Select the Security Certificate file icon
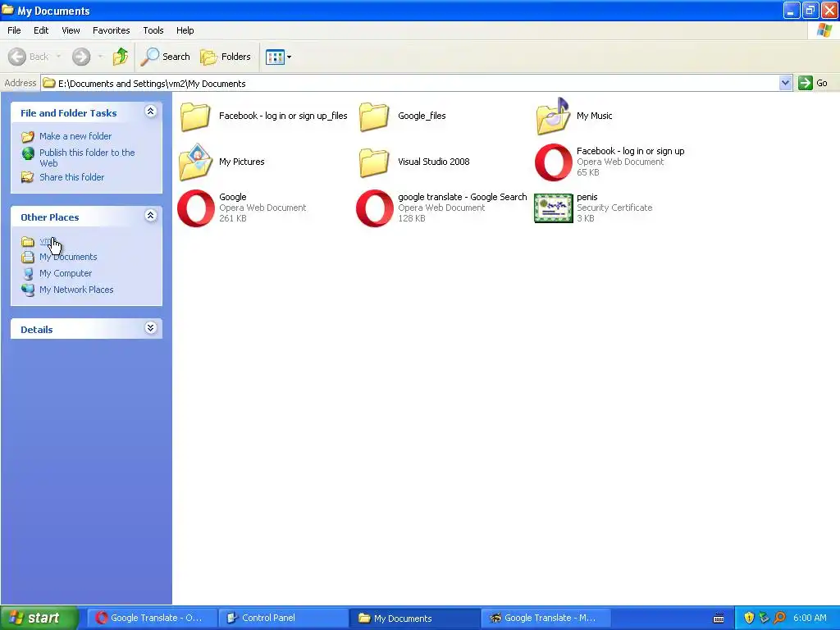The height and width of the screenshot is (630, 840). tap(554, 208)
